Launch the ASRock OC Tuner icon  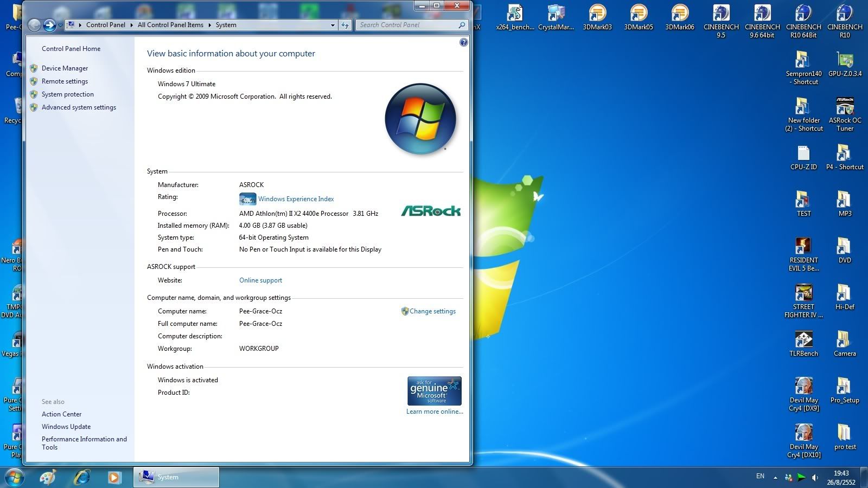click(845, 114)
